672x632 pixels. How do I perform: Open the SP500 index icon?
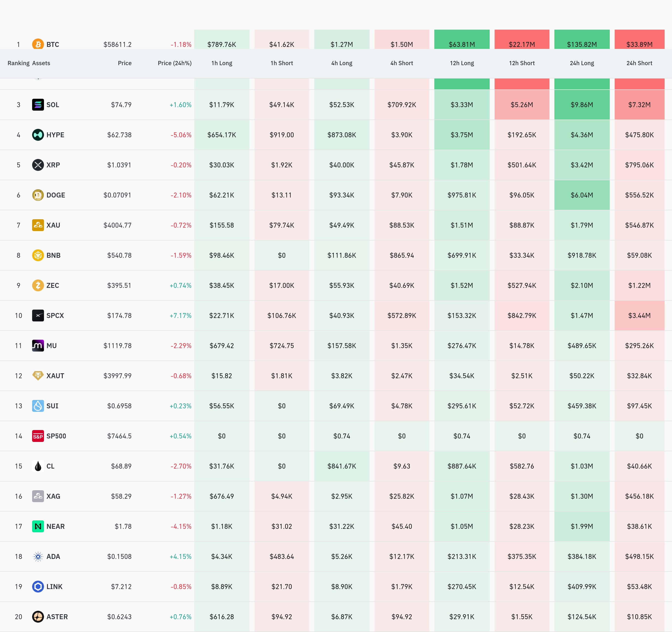pyautogui.click(x=38, y=436)
